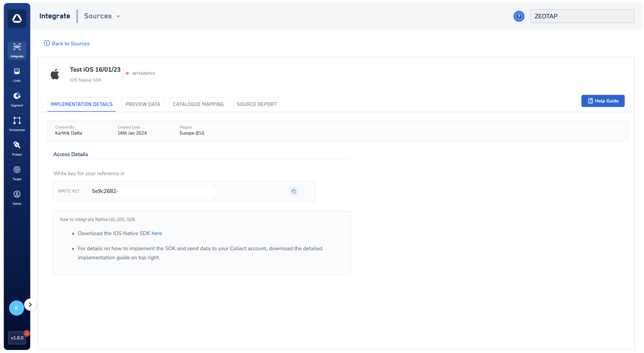Switch to the Preview Data tab
Viewport: 644px width, 353px height.
143,104
